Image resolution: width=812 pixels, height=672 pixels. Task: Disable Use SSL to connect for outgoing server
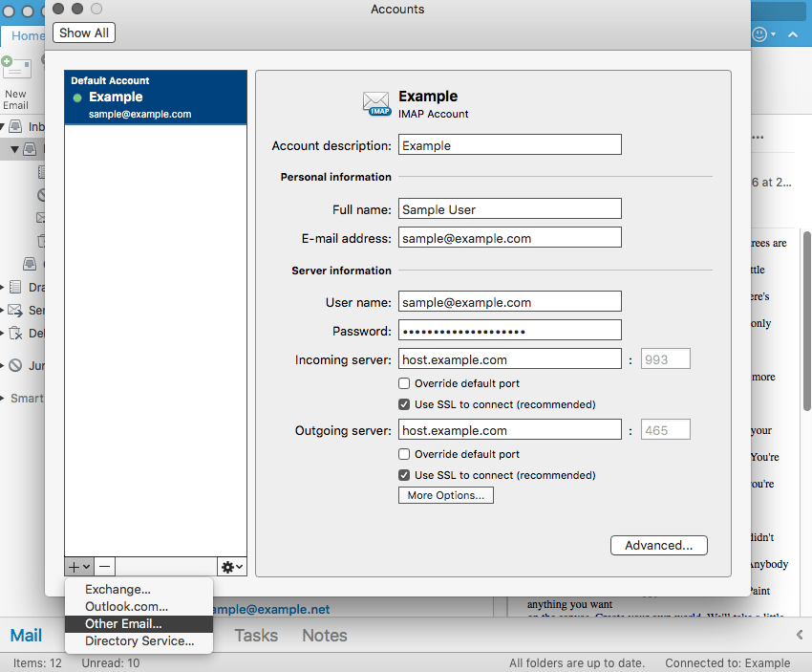click(x=405, y=475)
